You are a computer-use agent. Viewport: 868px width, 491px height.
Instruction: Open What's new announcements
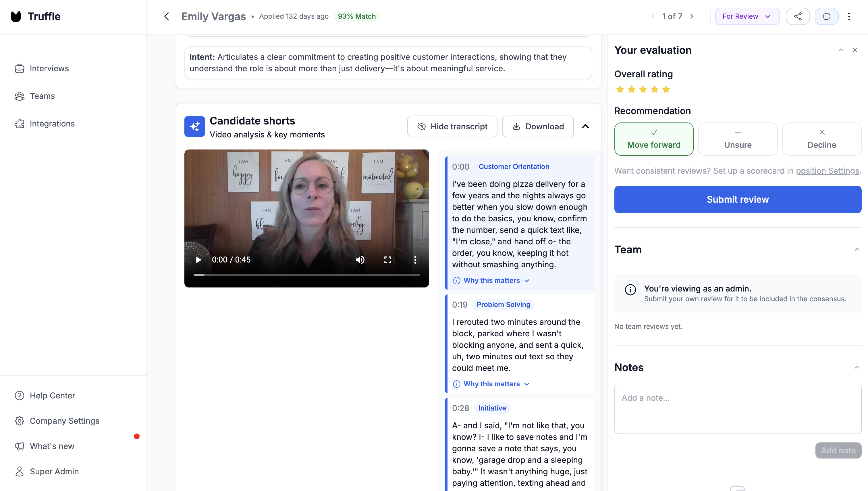45,446
